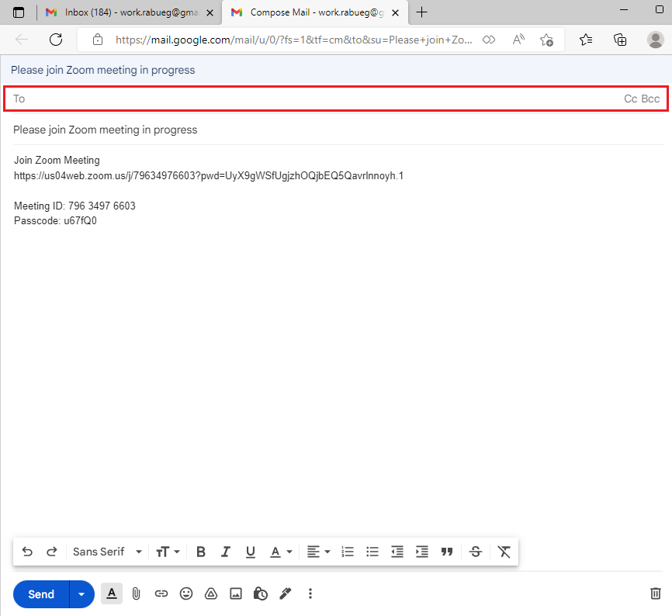Open the browser profile avatar
Image resolution: width=672 pixels, height=616 pixels.
click(x=655, y=40)
